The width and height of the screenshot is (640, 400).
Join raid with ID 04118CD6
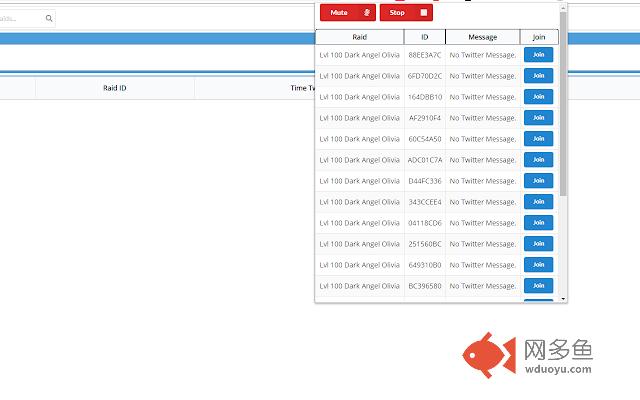538,223
